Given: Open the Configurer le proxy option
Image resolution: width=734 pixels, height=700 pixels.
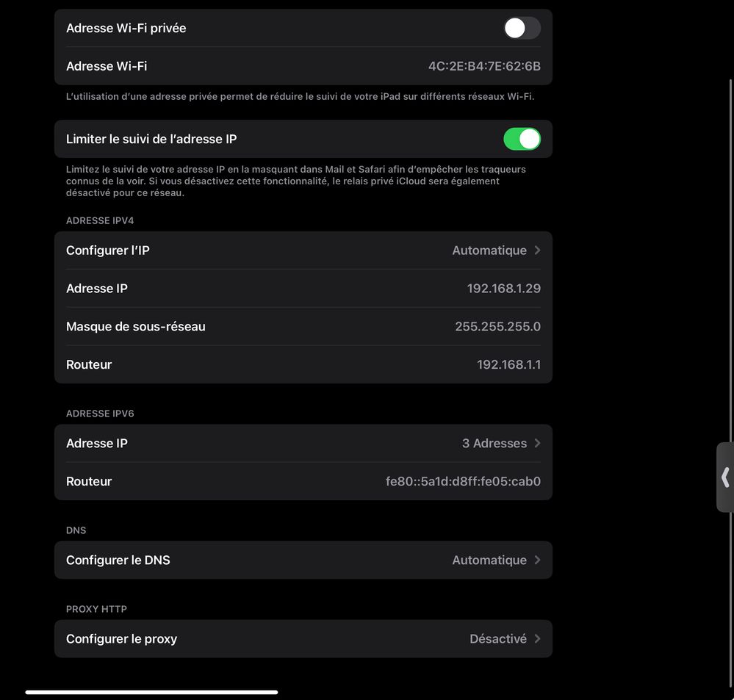Looking at the screenshot, I should [122, 639].
